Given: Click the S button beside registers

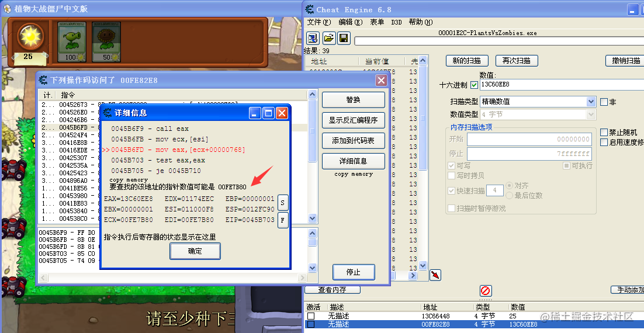Looking at the screenshot, I should pos(283,202).
